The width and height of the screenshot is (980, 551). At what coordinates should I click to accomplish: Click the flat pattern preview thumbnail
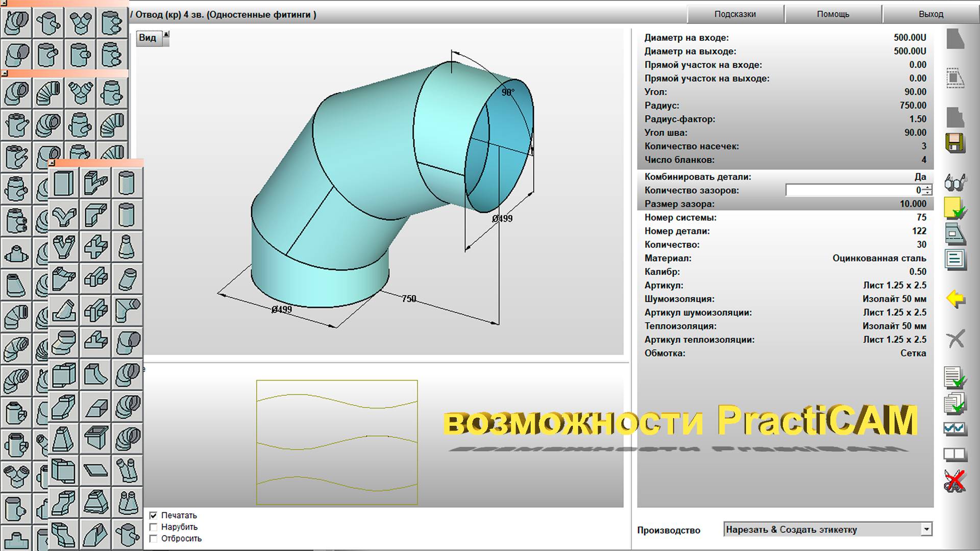click(337, 442)
